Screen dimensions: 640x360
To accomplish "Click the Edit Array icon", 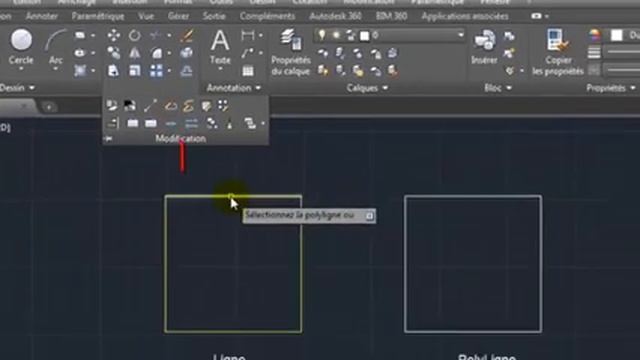I will (x=223, y=106).
